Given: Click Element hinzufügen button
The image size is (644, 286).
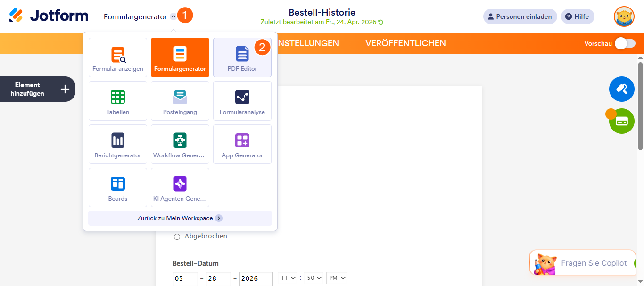Looking at the screenshot, I should [x=38, y=89].
